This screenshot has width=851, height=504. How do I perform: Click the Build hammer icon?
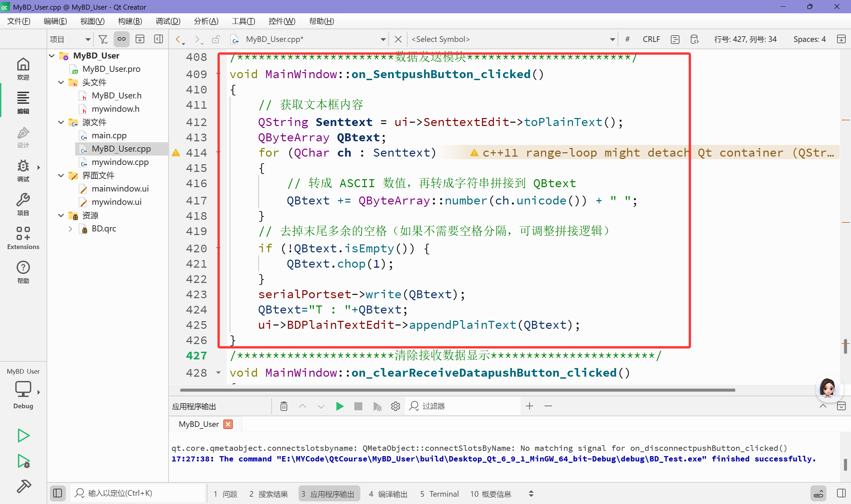(x=23, y=486)
